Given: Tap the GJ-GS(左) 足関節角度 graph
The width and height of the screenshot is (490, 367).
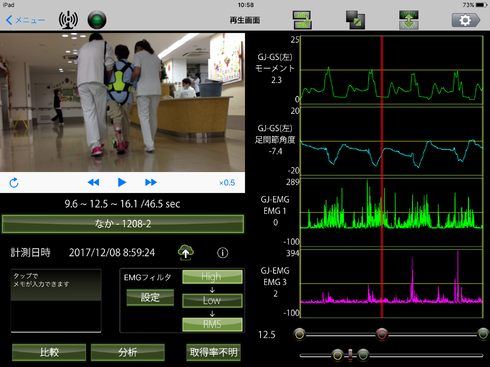Looking at the screenshot, I should [x=392, y=141].
